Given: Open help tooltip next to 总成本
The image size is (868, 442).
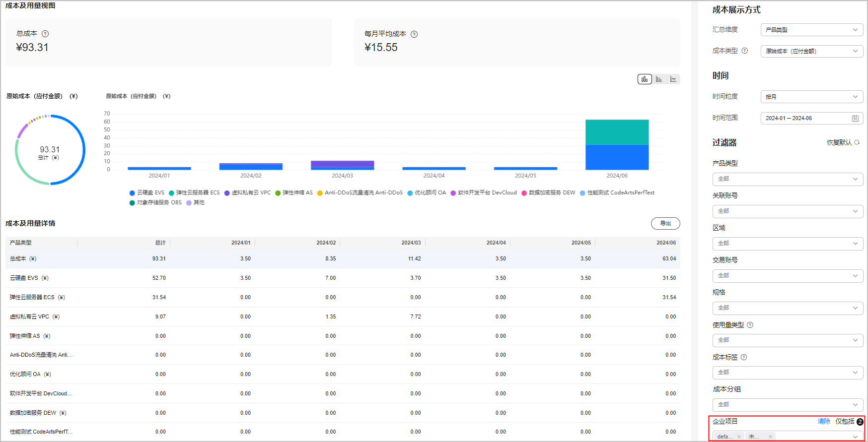Looking at the screenshot, I should click(x=45, y=34).
